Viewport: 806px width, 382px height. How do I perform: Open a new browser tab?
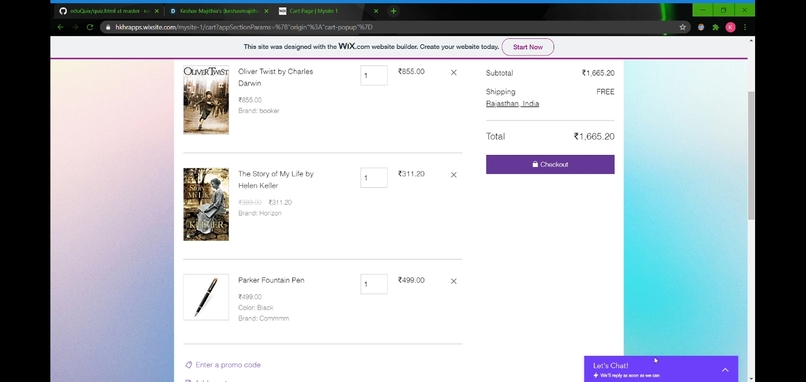[393, 11]
